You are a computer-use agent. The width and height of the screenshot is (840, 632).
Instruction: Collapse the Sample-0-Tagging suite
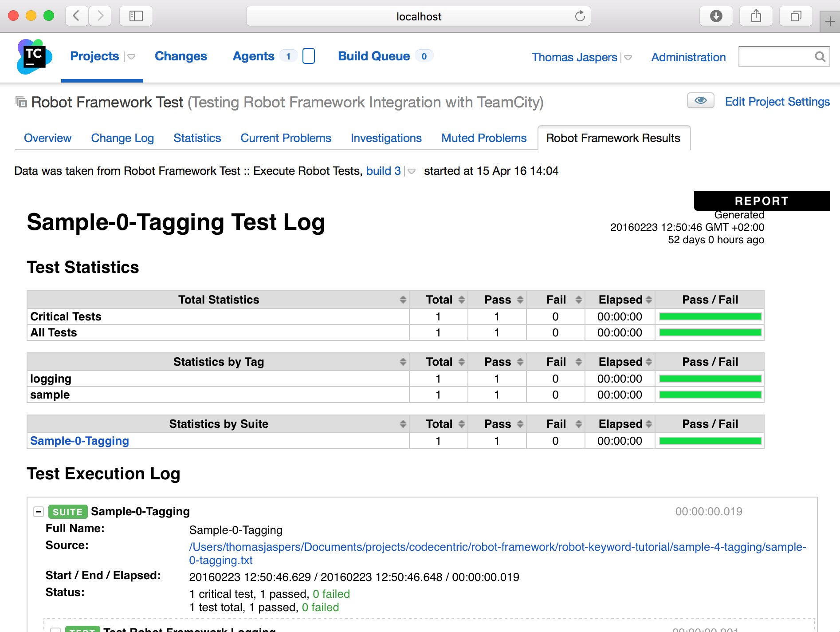click(x=39, y=512)
